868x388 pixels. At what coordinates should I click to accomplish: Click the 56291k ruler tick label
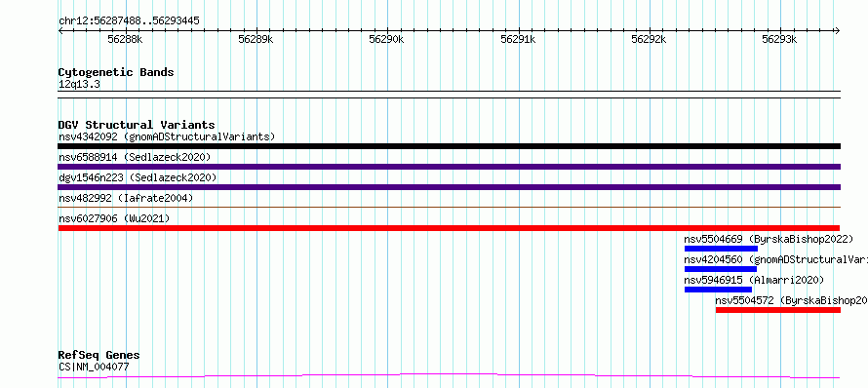[x=518, y=39]
